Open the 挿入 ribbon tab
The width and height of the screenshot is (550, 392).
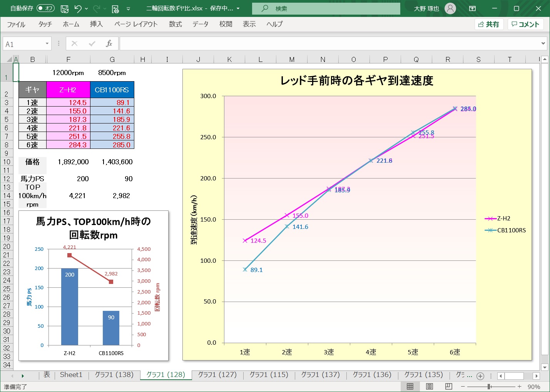pos(96,24)
